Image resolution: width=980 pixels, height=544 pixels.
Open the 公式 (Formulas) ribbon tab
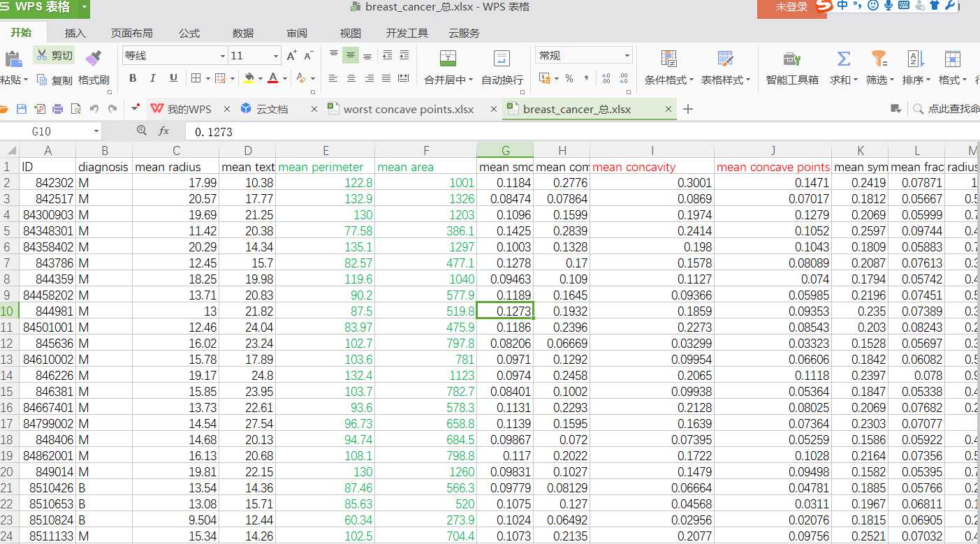click(189, 33)
